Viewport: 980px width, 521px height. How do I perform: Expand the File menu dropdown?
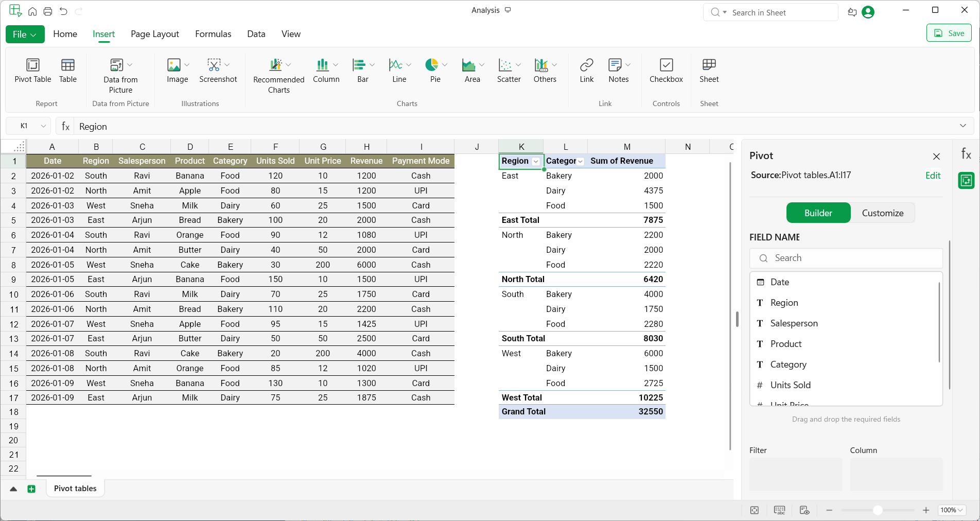[25, 34]
